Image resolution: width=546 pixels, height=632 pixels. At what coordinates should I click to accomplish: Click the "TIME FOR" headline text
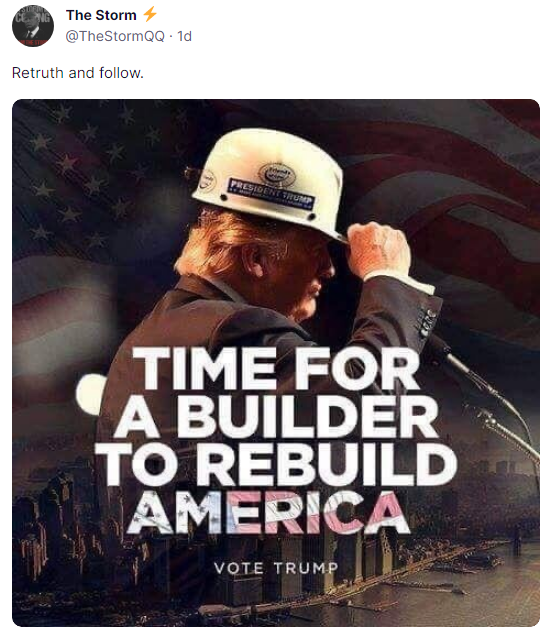276,368
